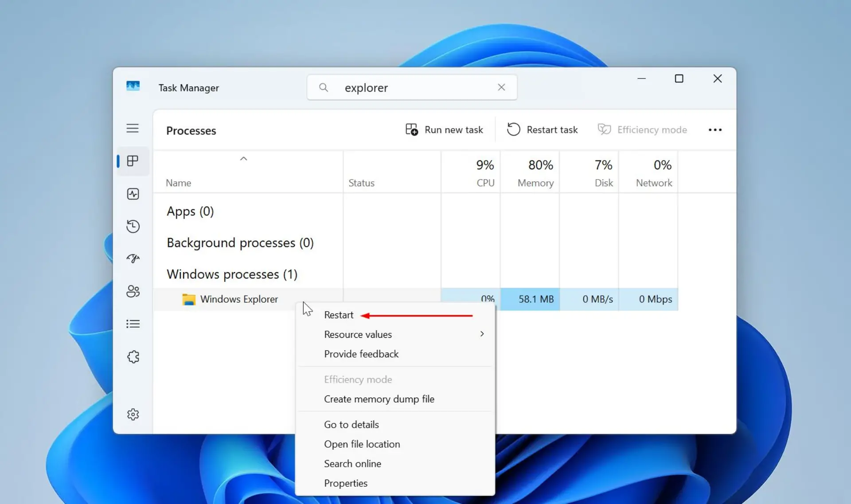Sort by the Network column header
The image size is (851, 504).
click(648, 173)
